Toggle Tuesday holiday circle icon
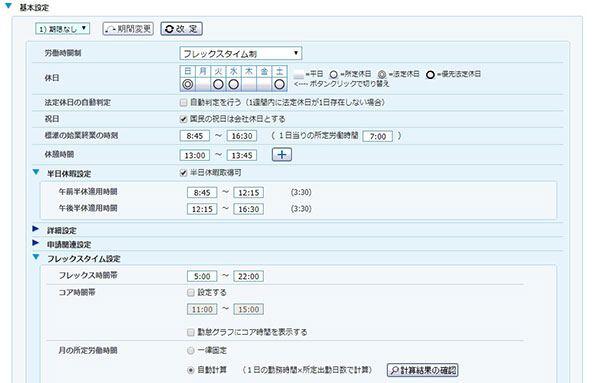600x383 pixels. 218,84
